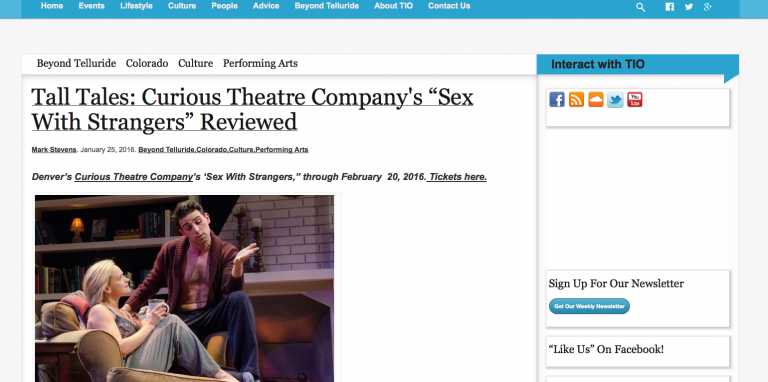Click the Facebook icon in top navigation bar

670,6
